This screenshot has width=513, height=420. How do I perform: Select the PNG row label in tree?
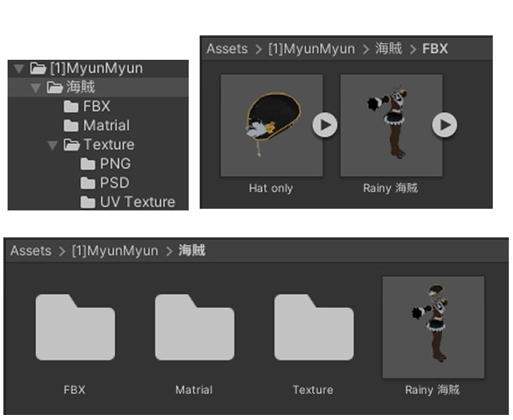pos(115,164)
